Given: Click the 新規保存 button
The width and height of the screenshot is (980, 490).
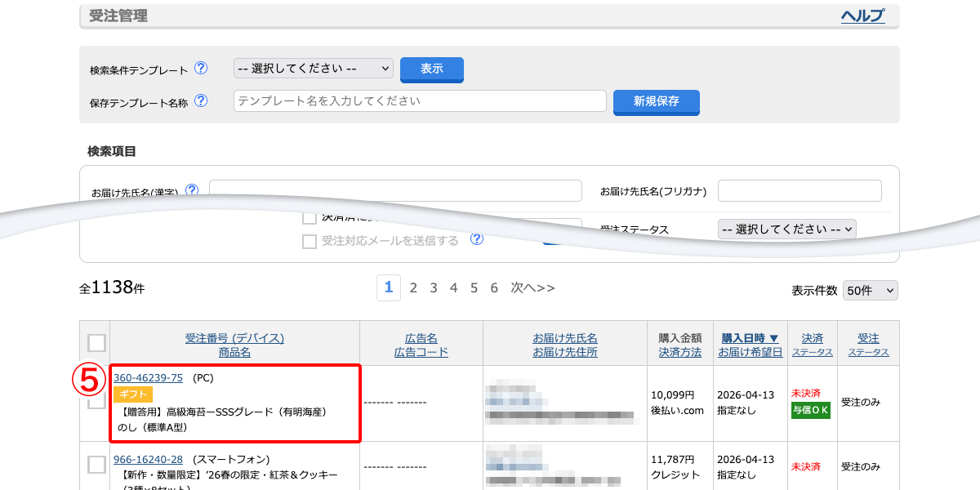Looking at the screenshot, I should click(x=656, y=101).
